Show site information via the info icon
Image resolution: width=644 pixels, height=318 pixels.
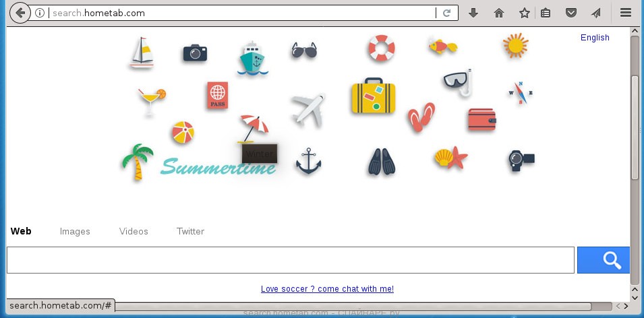(39, 13)
